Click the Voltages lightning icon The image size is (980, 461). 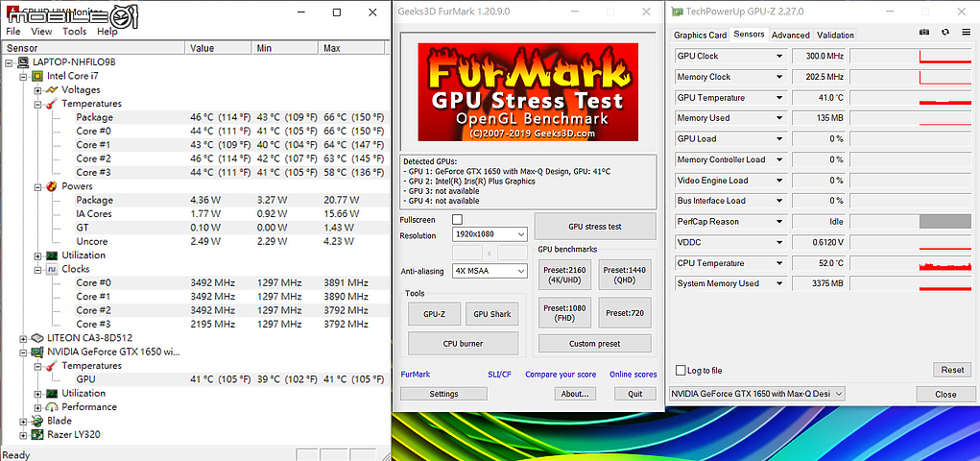52,90
